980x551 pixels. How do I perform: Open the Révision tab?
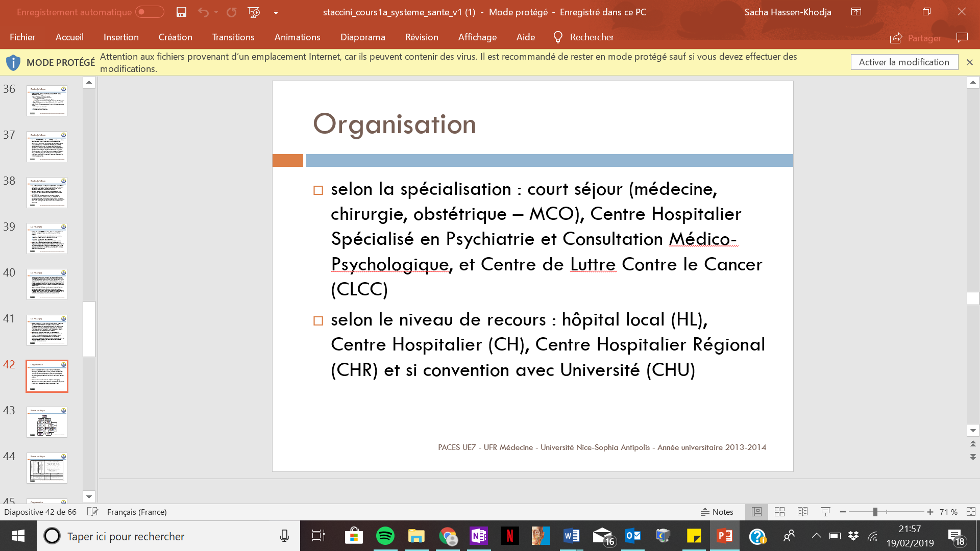point(422,37)
